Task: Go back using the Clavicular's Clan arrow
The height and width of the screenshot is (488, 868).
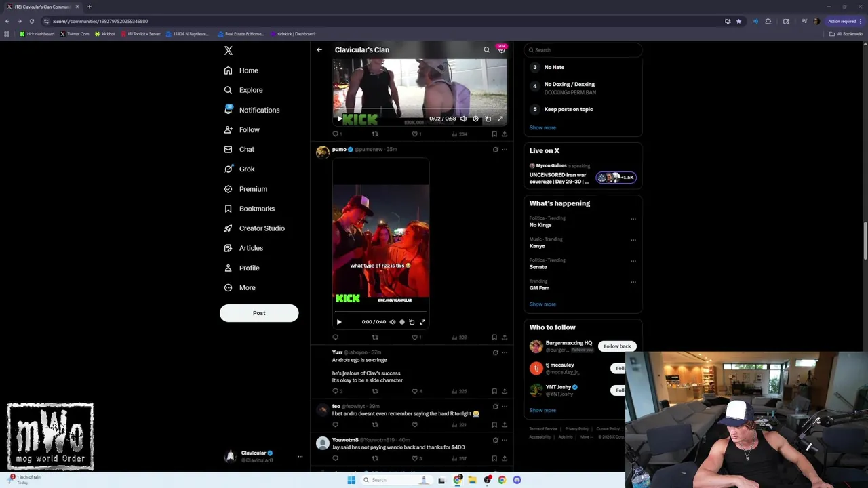Action: tap(319, 49)
